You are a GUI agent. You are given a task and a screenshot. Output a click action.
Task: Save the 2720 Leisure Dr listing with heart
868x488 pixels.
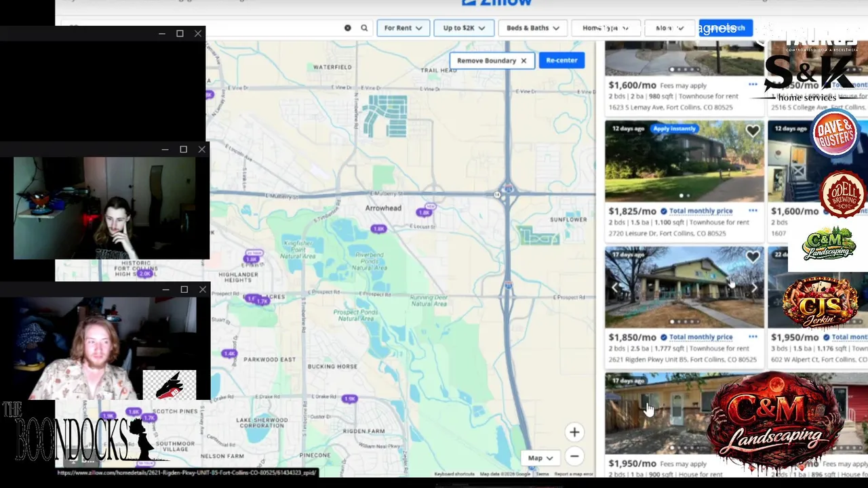753,132
